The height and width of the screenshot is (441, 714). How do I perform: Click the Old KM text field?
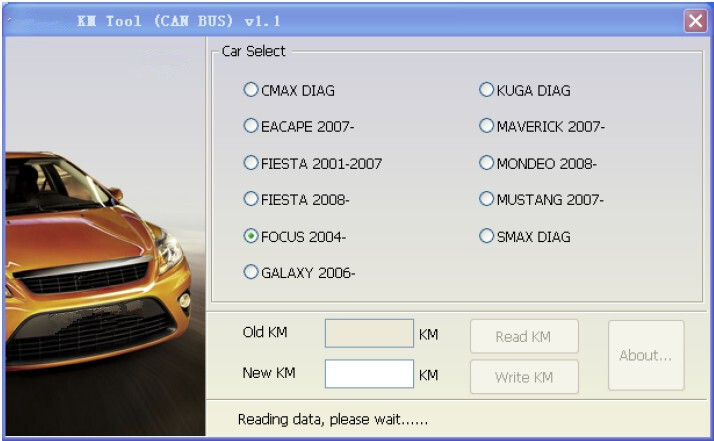click(x=369, y=334)
